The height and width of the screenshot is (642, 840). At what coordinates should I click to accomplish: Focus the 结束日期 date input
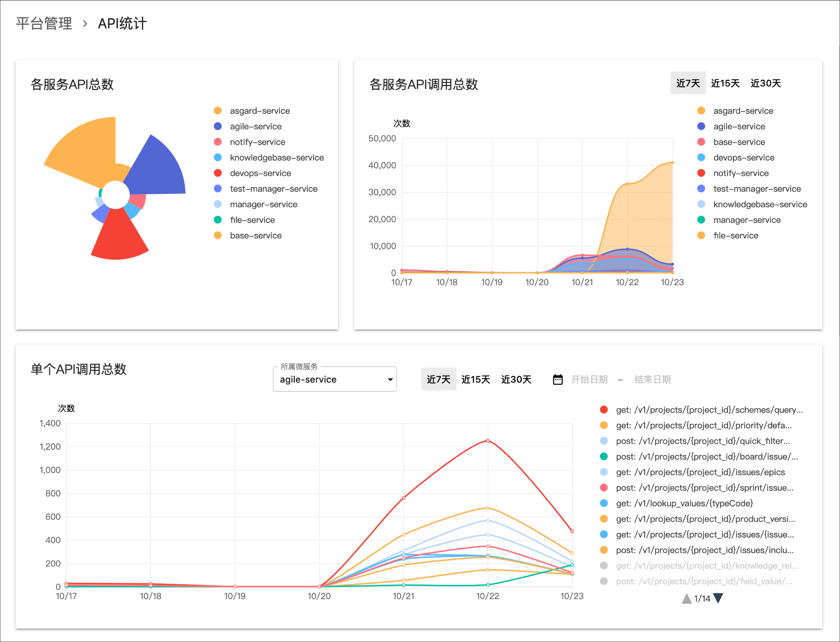coord(652,379)
